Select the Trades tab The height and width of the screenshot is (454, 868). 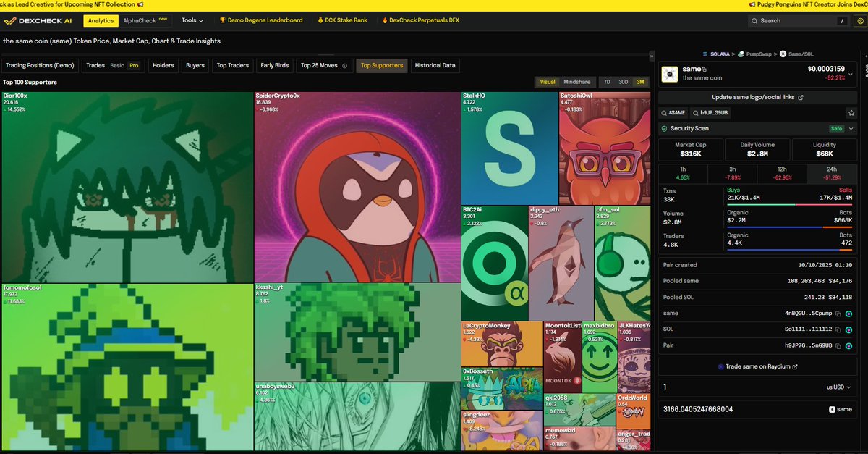click(x=95, y=65)
